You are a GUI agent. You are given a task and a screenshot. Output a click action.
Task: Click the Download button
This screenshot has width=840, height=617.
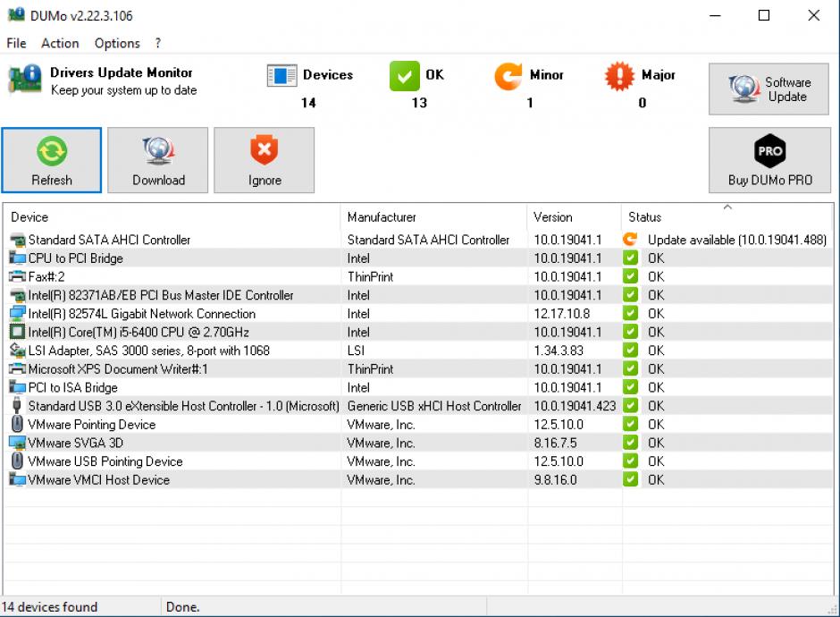(x=157, y=160)
